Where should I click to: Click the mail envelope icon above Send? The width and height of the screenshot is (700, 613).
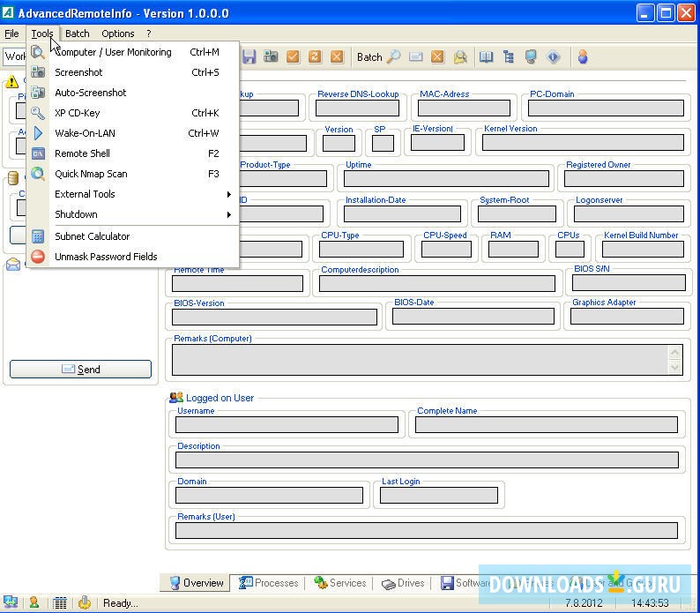click(13, 265)
